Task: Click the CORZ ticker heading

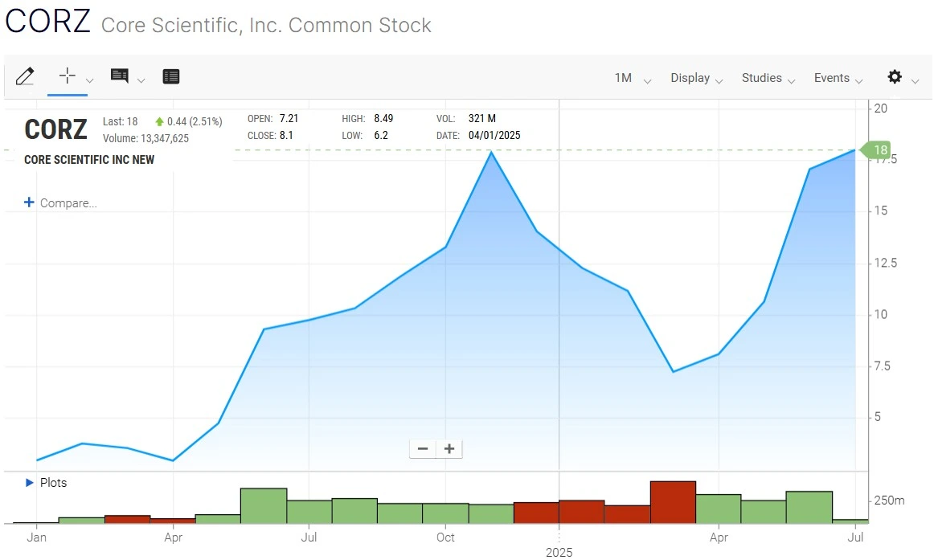Action: (55, 129)
